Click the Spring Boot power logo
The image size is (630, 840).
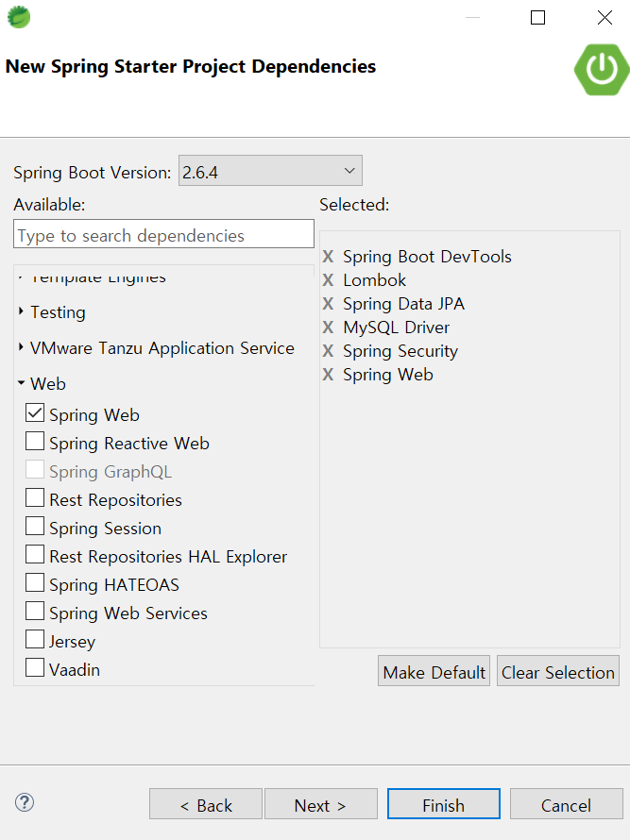point(602,70)
